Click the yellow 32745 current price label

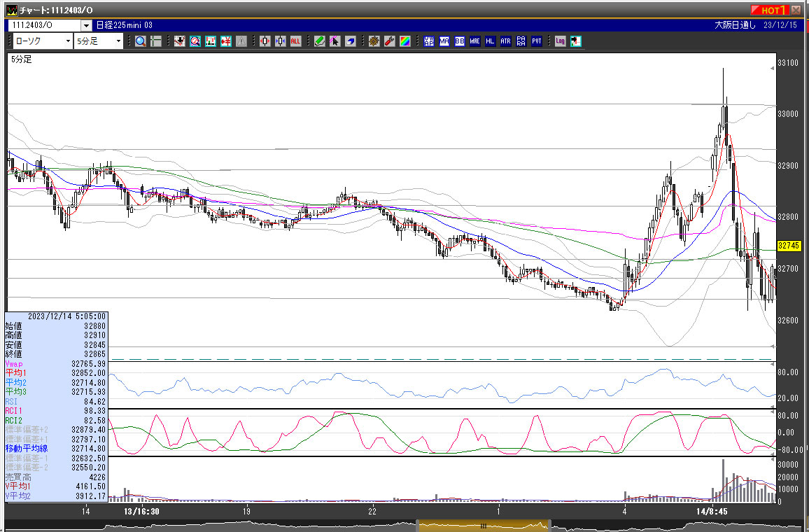(x=789, y=246)
